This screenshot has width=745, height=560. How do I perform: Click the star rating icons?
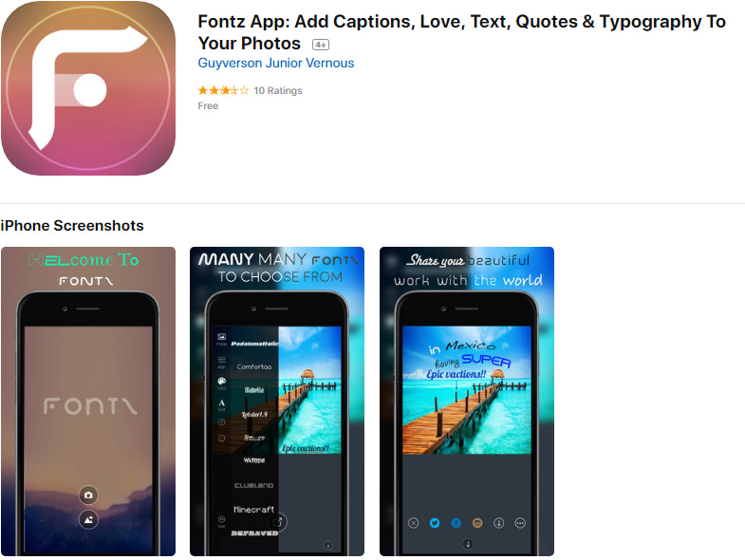coord(223,90)
